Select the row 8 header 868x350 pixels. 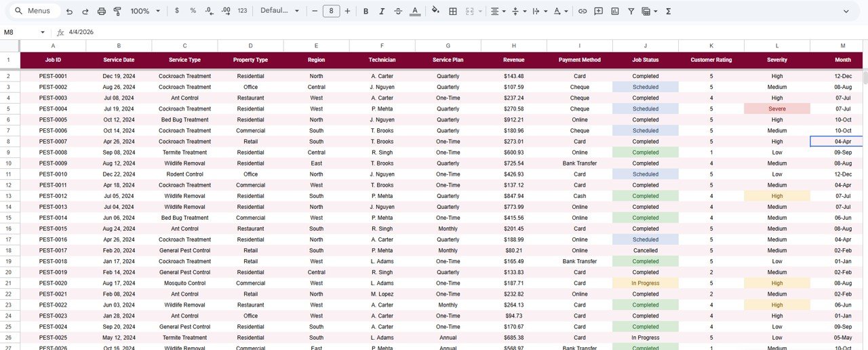point(9,141)
